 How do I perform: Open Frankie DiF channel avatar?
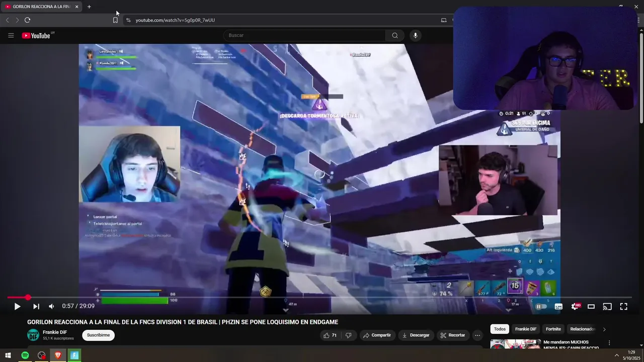33,335
